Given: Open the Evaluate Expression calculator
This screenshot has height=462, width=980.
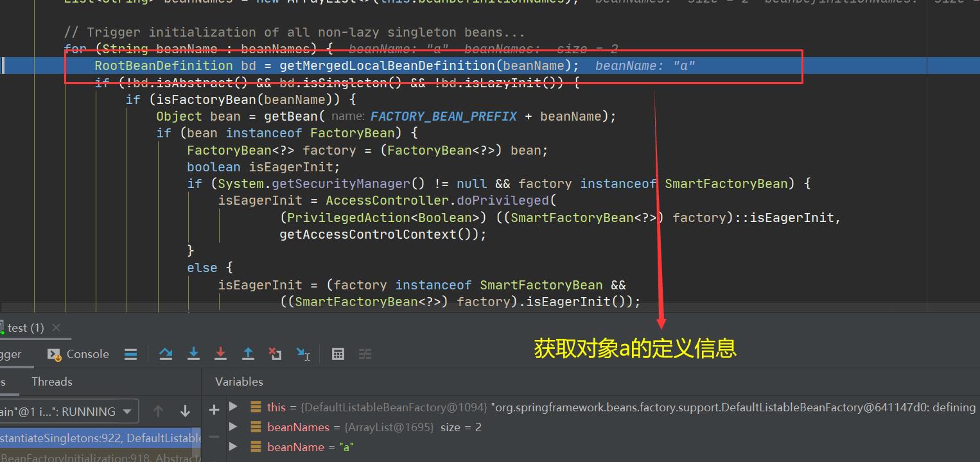Looking at the screenshot, I should pos(338,354).
